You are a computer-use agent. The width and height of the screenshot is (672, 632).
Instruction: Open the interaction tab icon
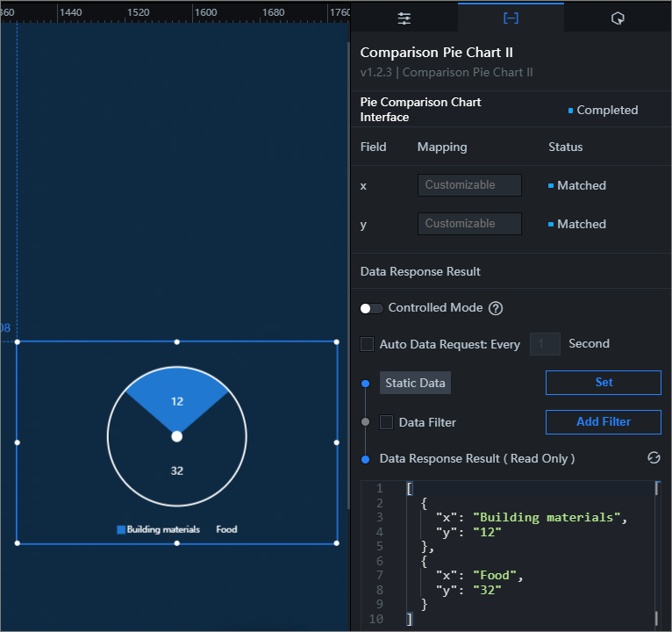coord(618,18)
